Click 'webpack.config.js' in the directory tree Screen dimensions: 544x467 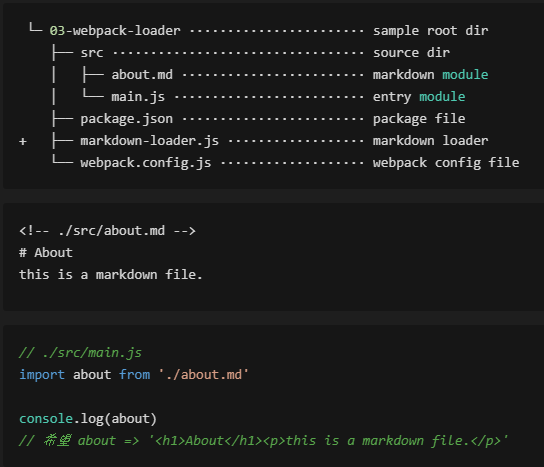coord(146,163)
